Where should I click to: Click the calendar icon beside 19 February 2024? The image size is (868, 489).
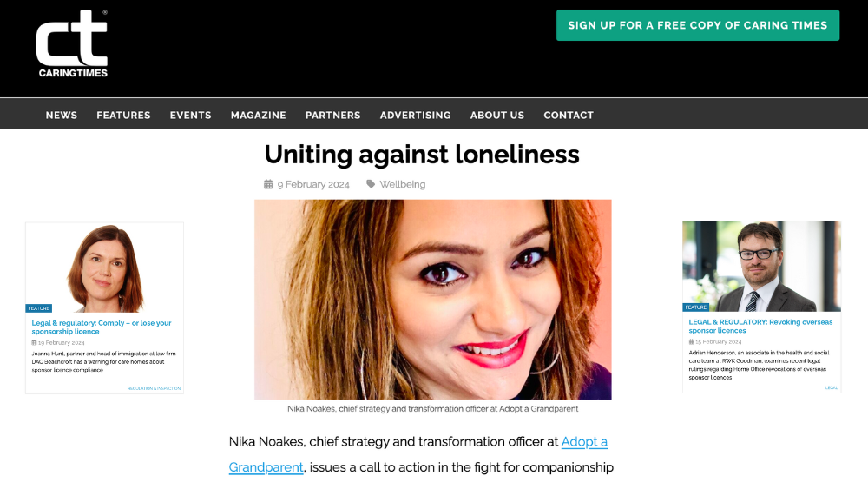click(x=34, y=343)
